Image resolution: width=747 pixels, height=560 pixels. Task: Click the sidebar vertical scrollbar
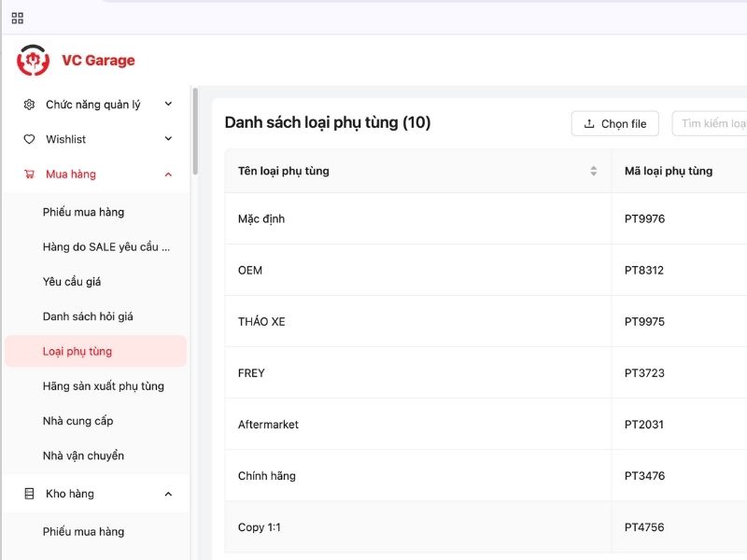(195, 131)
